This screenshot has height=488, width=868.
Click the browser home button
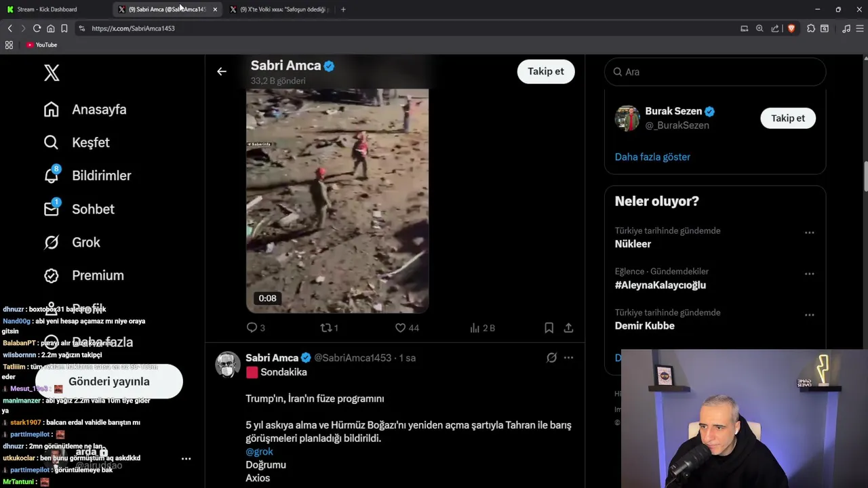[x=51, y=28]
